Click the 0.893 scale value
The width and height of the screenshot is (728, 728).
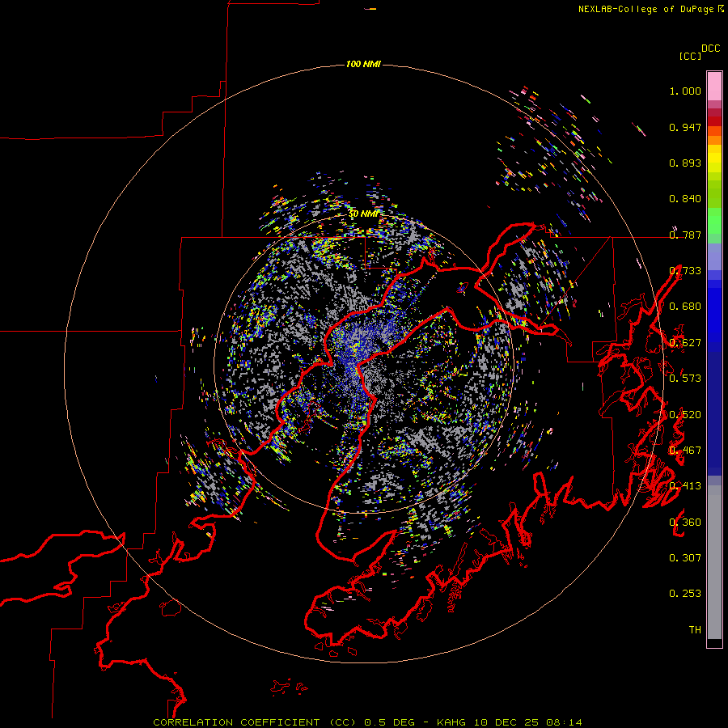685,163
